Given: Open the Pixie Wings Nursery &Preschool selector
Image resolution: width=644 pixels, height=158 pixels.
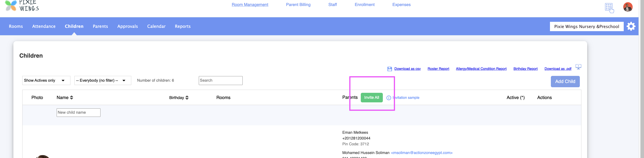Looking at the screenshot, I should click(x=587, y=26).
